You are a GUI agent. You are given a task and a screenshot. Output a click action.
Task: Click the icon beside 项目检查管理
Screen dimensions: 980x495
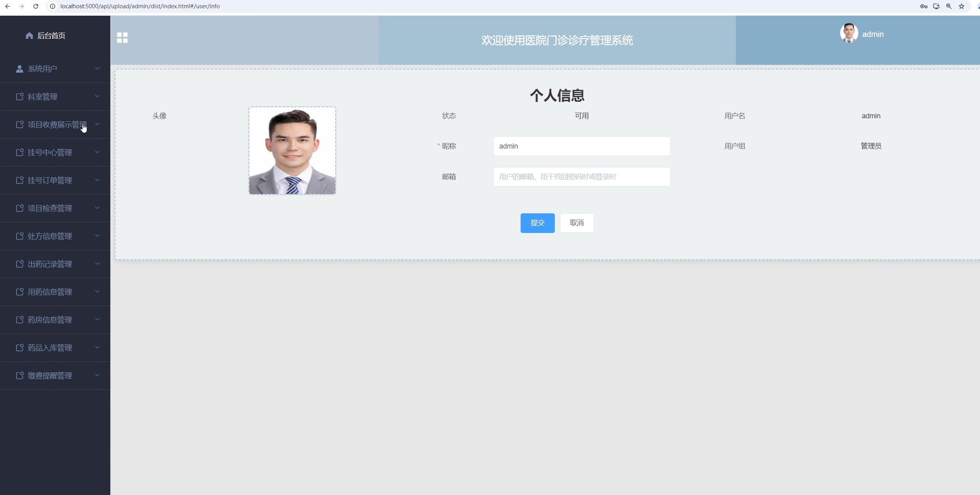point(20,208)
